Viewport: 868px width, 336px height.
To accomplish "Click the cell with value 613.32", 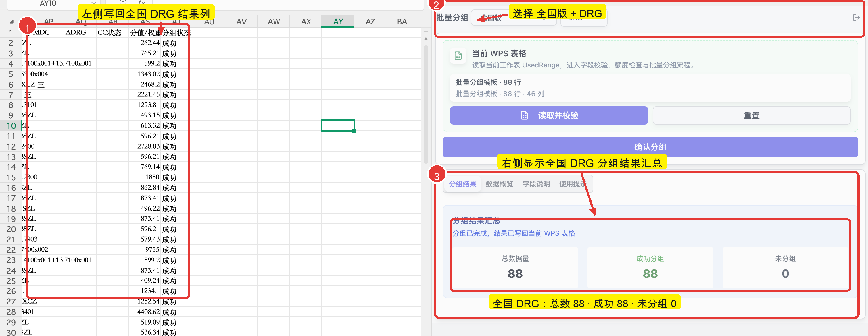I will point(145,125).
